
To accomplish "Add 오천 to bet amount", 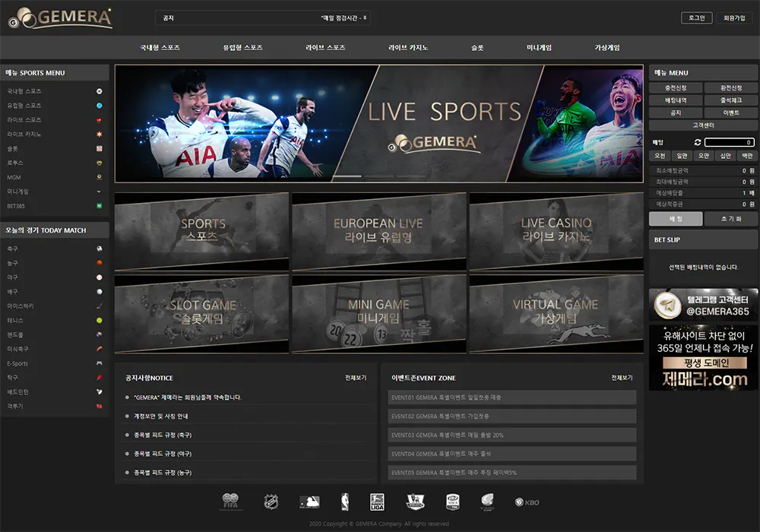I will coord(660,156).
